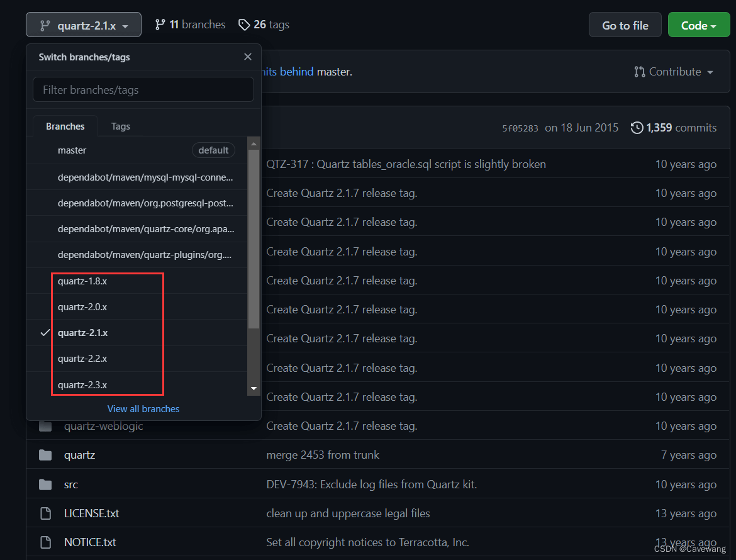Viewport: 736px width, 560px height.
Task: Open the View all branches link
Action: 143,409
